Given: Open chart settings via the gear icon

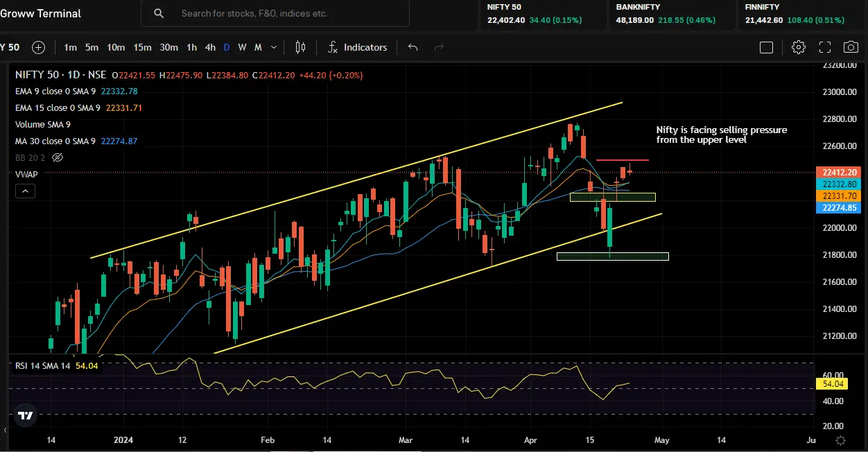Looking at the screenshot, I should click(x=798, y=47).
